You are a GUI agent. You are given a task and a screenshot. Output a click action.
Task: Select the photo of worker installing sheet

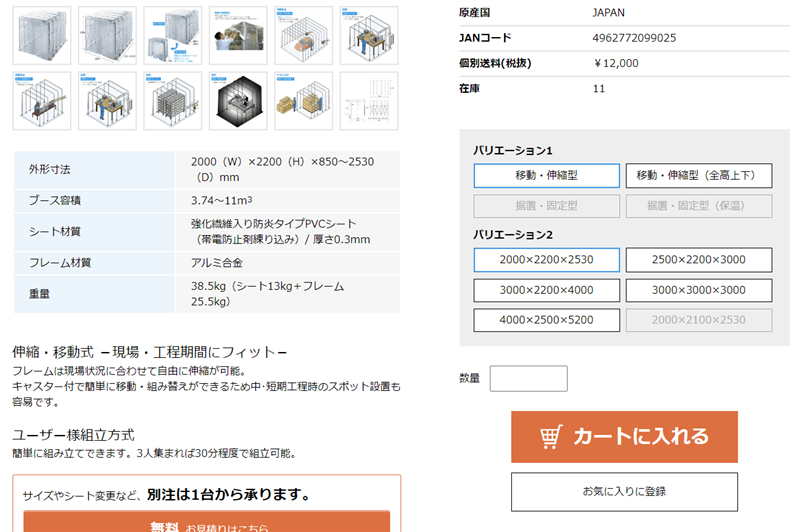pos(238,35)
